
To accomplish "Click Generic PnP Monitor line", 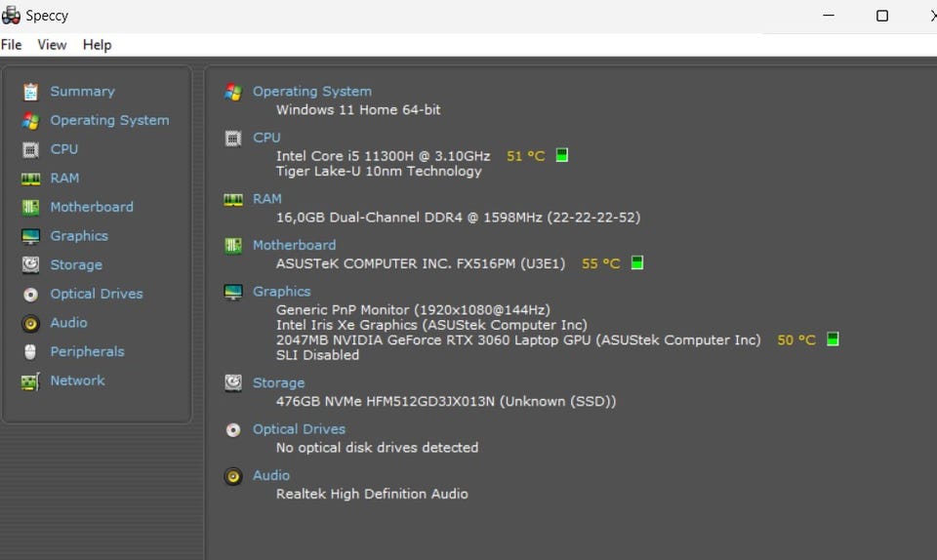I will pos(413,310).
